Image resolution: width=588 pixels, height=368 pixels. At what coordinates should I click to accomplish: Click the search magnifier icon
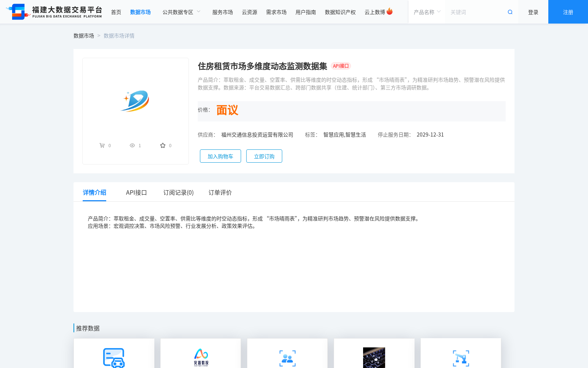(x=510, y=12)
